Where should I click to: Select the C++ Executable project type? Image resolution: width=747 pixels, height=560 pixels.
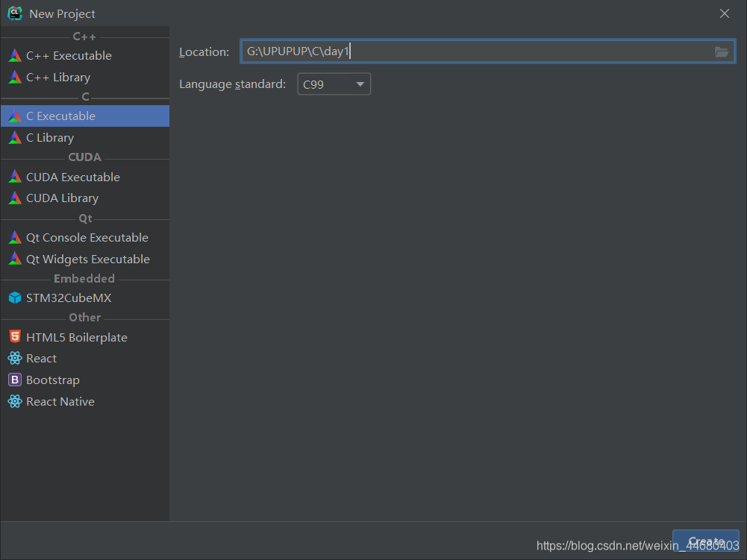(x=68, y=55)
